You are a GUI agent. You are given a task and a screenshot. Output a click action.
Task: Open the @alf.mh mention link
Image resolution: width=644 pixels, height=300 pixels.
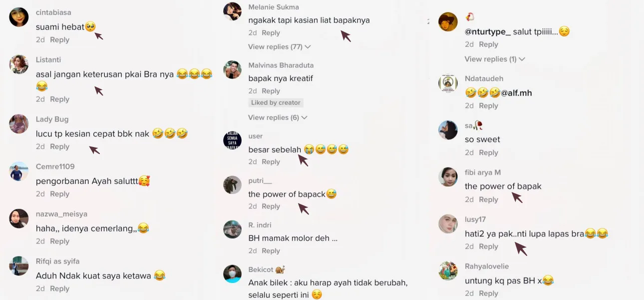(516, 93)
